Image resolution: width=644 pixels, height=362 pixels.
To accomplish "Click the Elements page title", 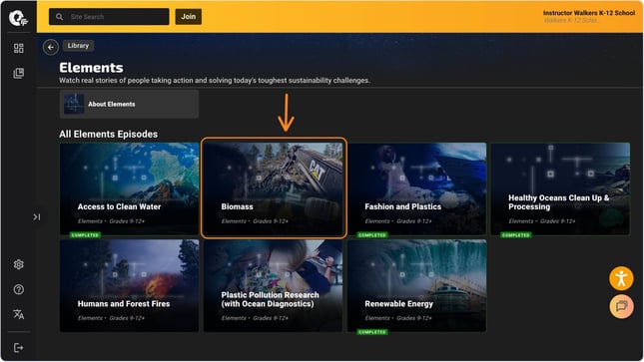I will tap(91, 68).
